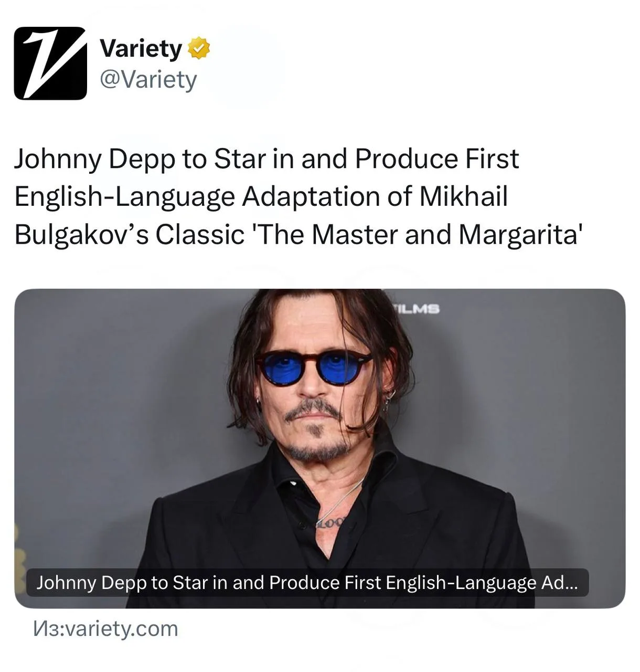The width and height of the screenshot is (640, 672).
Task: Open the Variety account display name
Action: click(141, 48)
